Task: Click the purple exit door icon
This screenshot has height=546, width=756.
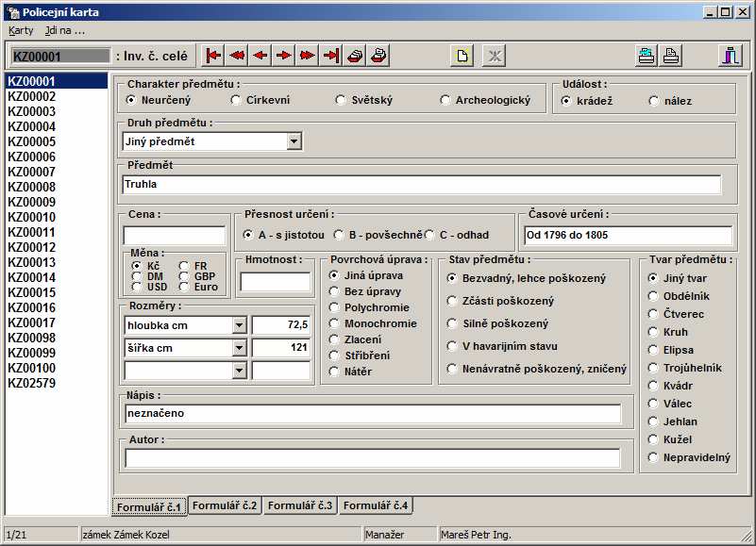Action: (731, 56)
